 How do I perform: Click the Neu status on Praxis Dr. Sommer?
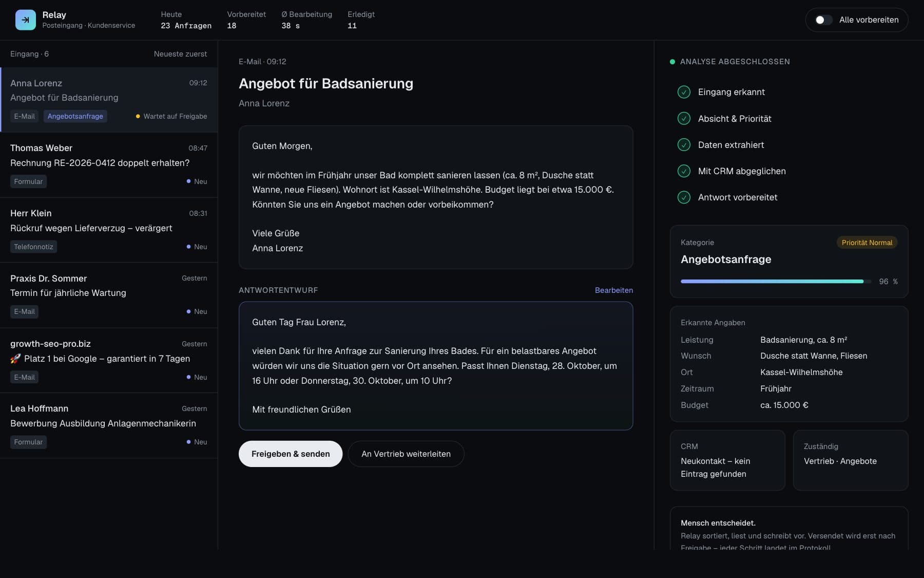[x=197, y=311]
